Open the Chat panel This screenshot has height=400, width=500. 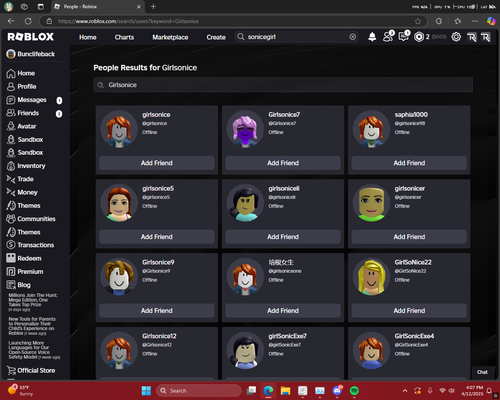pyautogui.click(x=482, y=372)
